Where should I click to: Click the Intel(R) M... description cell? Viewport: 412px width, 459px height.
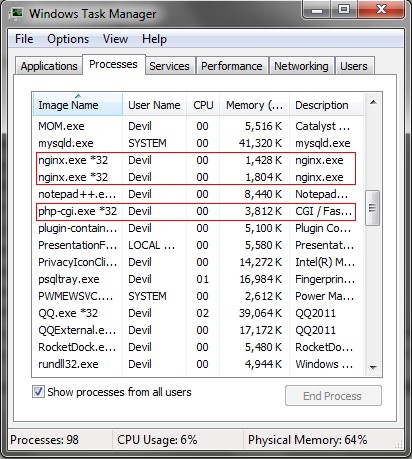coord(325,262)
